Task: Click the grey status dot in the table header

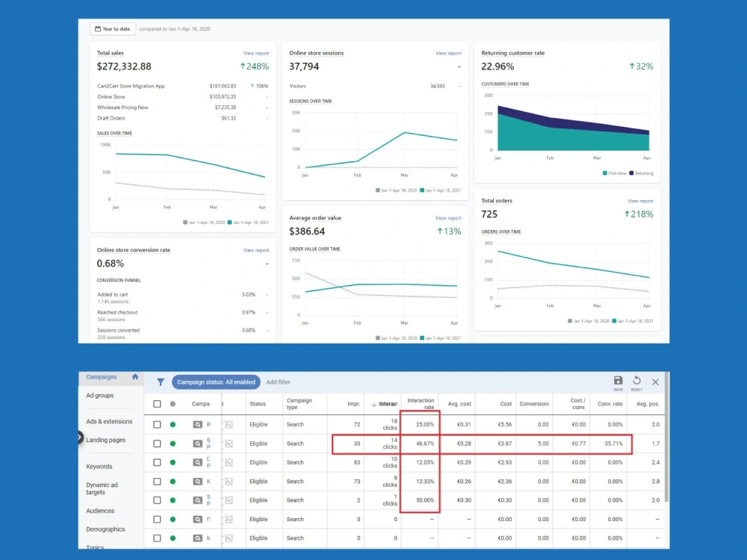Action: (x=173, y=404)
